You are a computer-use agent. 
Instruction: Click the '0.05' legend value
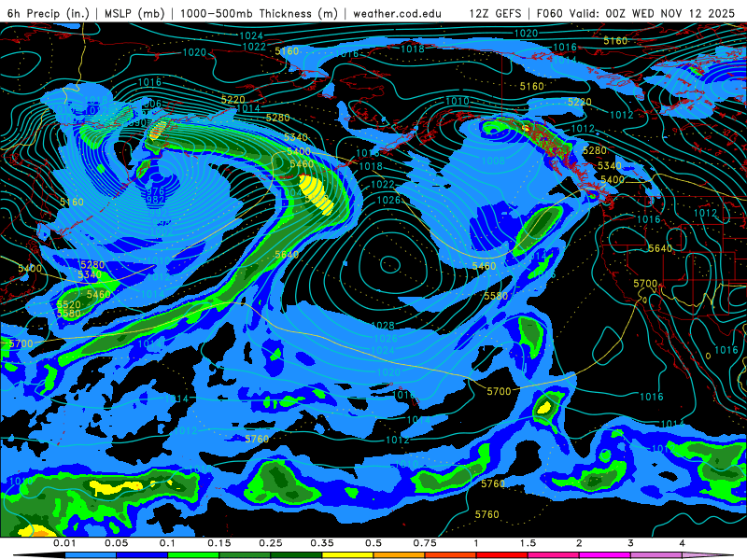116,543
